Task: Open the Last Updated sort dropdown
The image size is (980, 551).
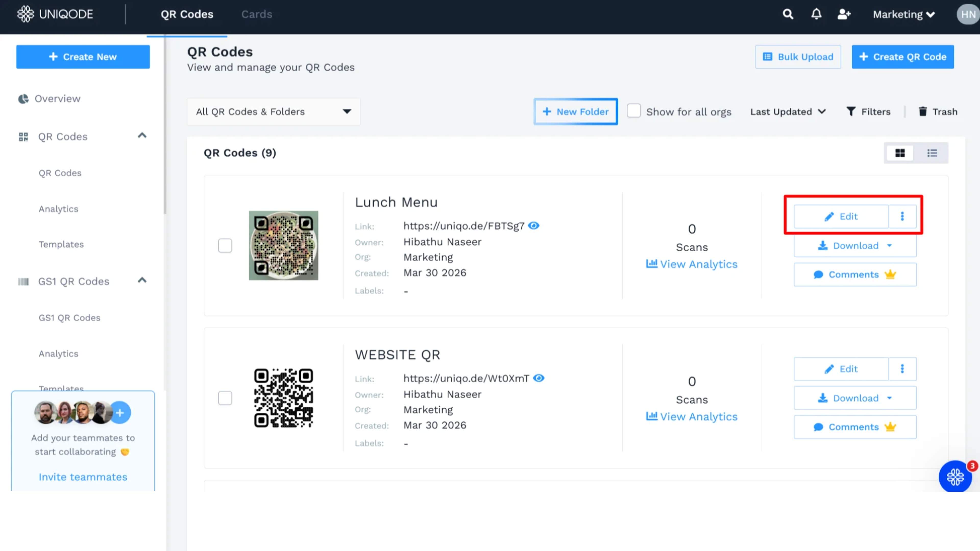Action: (788, 112)
